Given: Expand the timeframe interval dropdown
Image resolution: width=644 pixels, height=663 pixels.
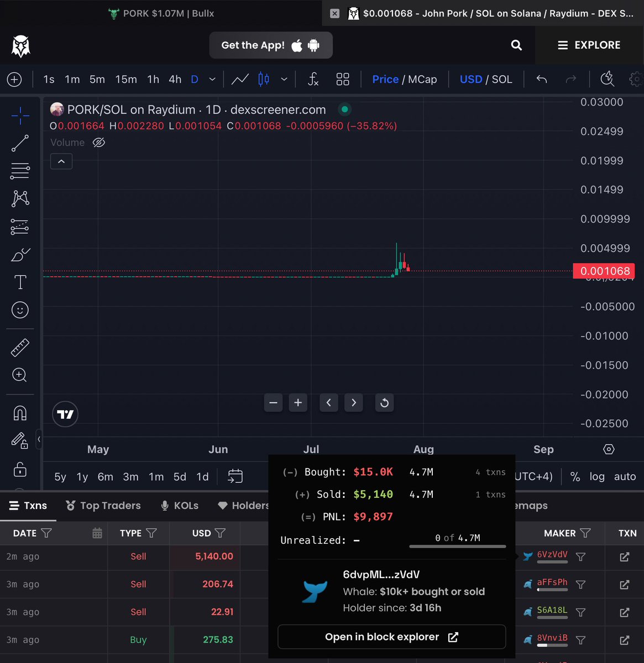Looking at the screenshot, I should coord(212,80).
